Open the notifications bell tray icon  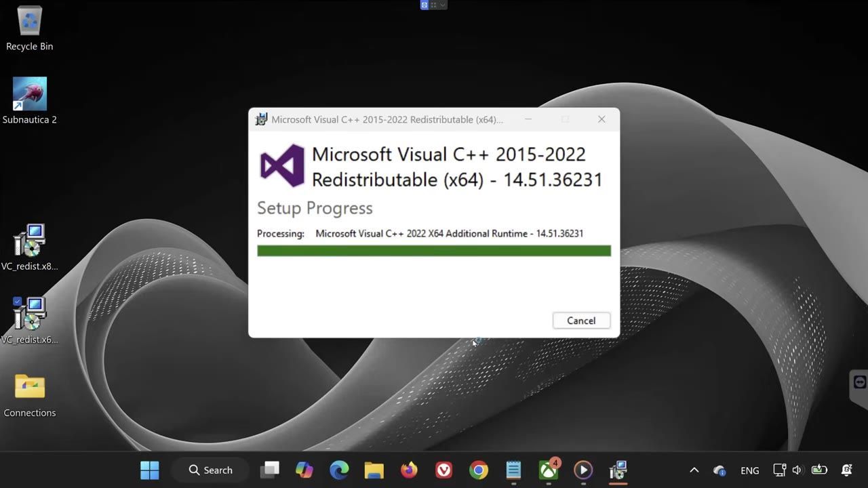point(847,470)
